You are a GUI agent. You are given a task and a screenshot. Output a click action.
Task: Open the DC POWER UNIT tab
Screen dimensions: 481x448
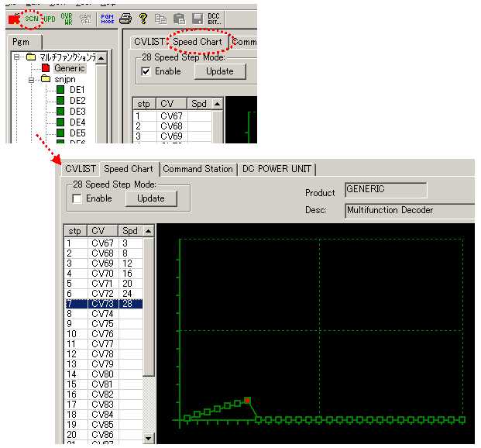pos(277,169)
